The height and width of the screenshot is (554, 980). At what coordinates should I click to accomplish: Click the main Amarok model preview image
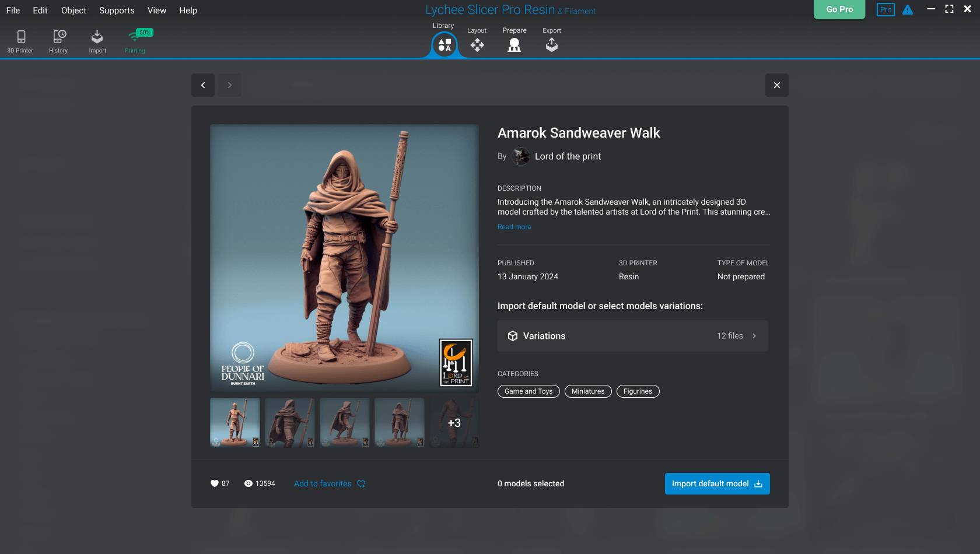pos(344,258)
